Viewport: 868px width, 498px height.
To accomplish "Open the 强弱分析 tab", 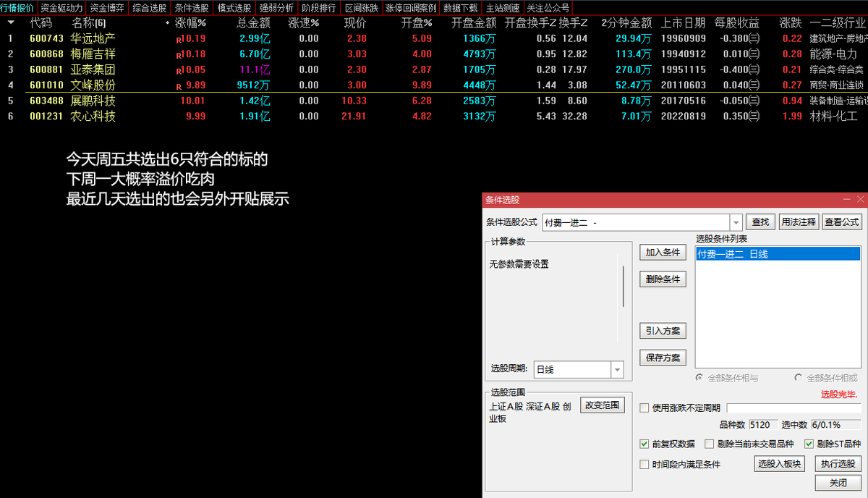I will point(278,8).
